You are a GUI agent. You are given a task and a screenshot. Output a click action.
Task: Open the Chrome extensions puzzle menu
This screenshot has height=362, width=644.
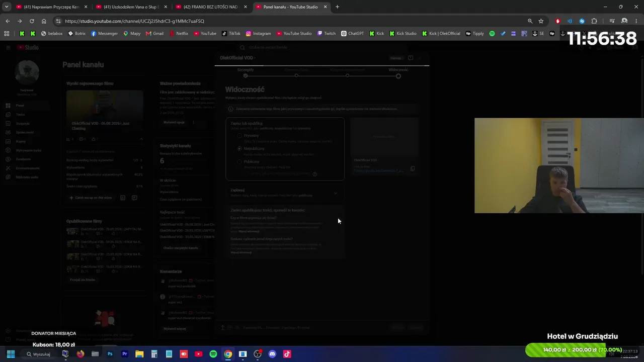click(x=594, y=21)
